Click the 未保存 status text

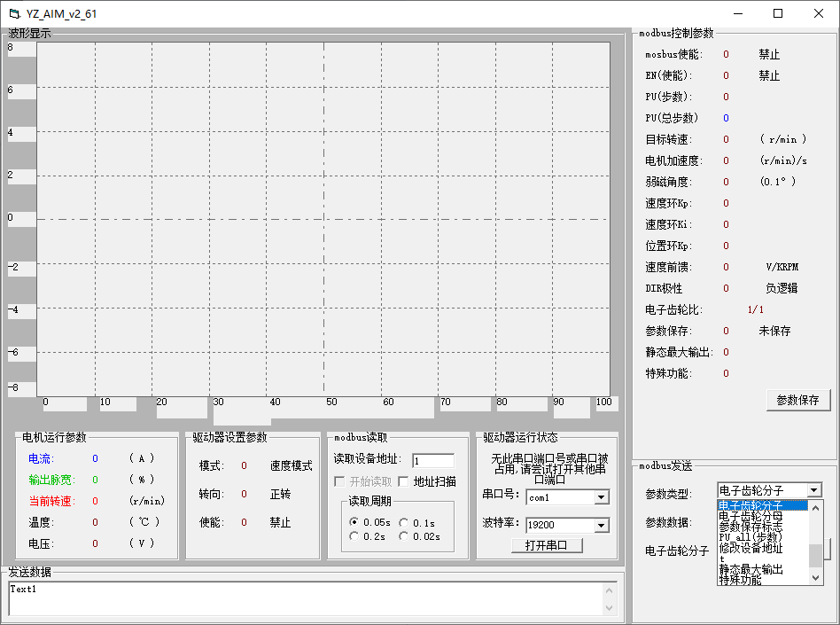pos(774,331)
